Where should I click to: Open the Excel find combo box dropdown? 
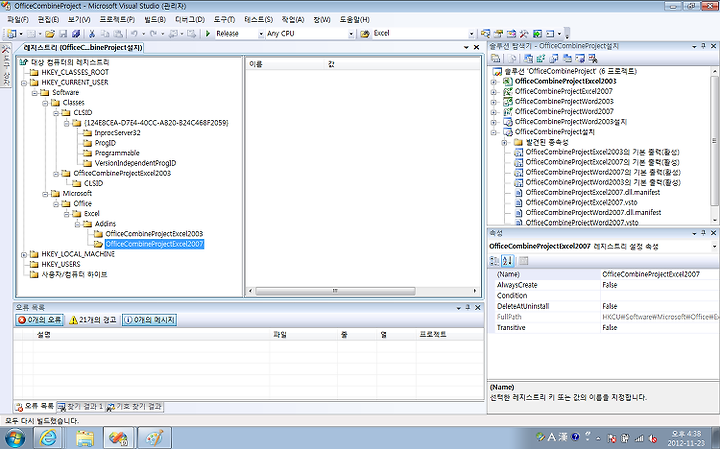pos(471,34)
